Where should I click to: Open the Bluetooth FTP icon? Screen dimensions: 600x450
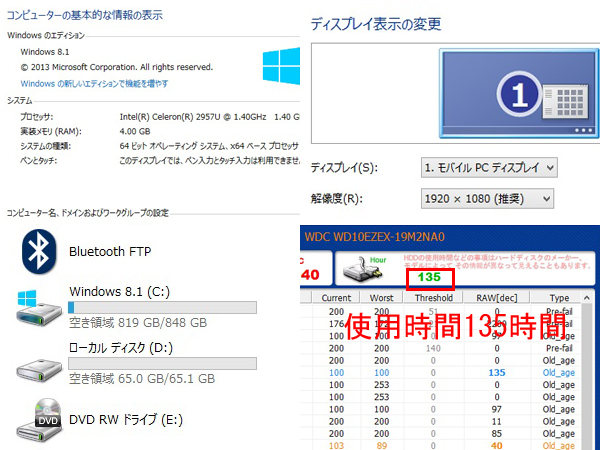[39, 251]
